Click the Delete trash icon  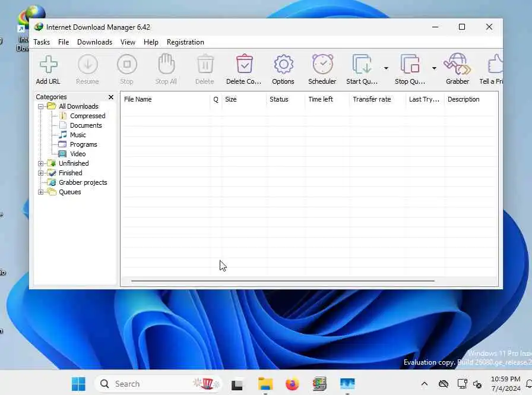point(205,64)
